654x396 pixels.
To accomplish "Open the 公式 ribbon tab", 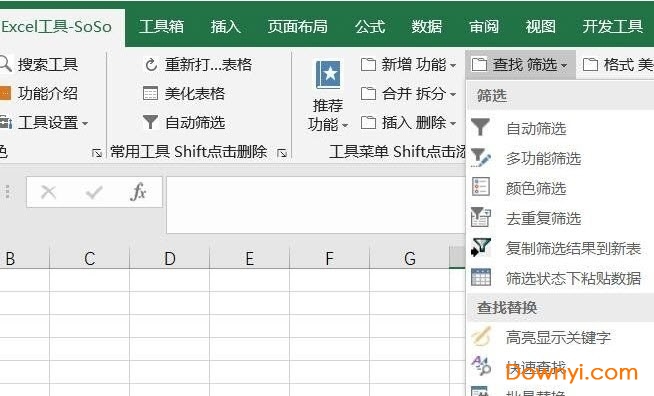I will pyautogui.click(x=370, y=27).
